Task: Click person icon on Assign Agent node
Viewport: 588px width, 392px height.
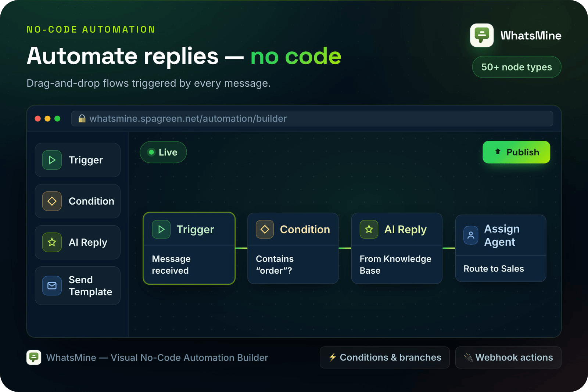Action: [x=471, y=235]
